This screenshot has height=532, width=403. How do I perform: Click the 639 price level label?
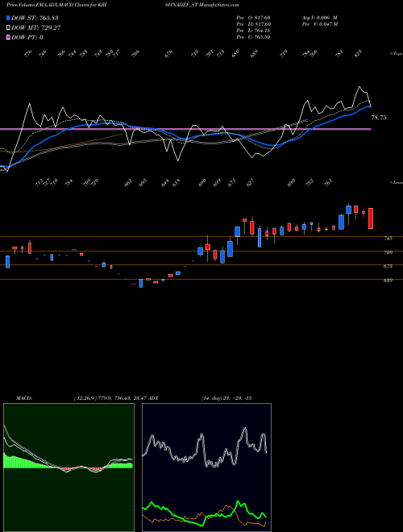click(x=388, y=281)
